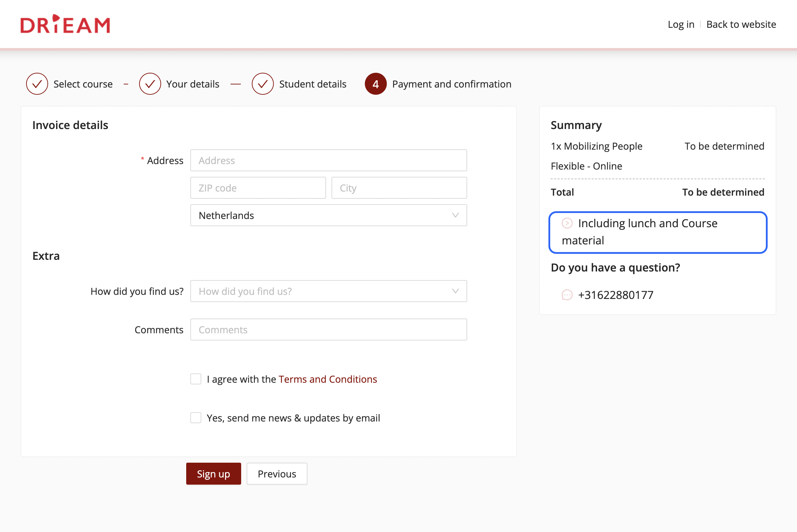This screenshot has height=532, width=797.
Task: Focus the Address input field
Action: tap(329, 160)
